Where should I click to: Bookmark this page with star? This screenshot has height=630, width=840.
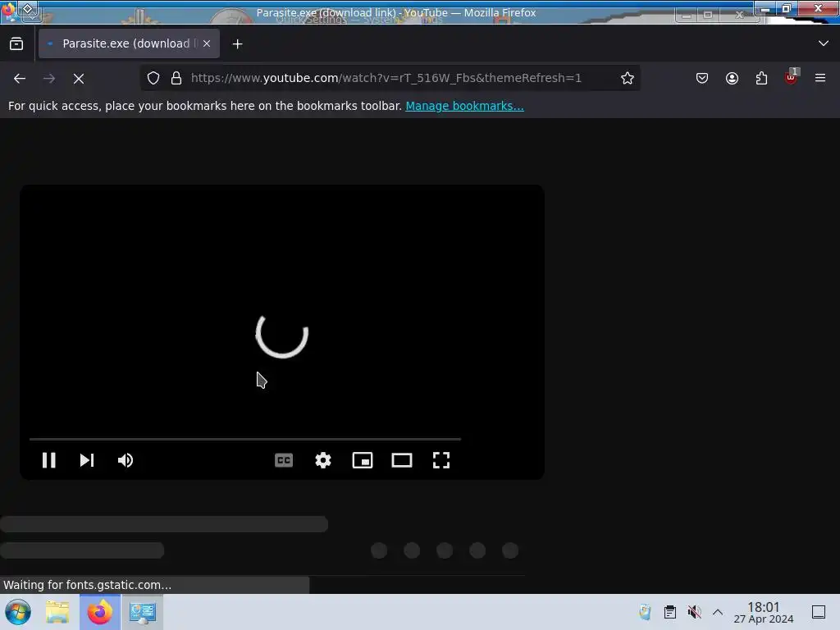tap(628, 78)
